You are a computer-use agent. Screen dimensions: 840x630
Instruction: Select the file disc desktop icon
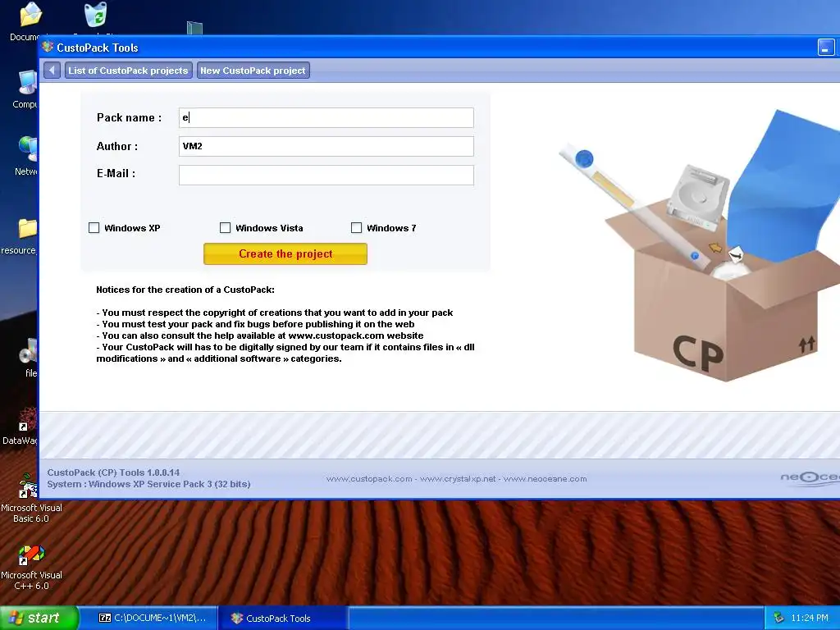pyautogui.click(x=28, y=358)
